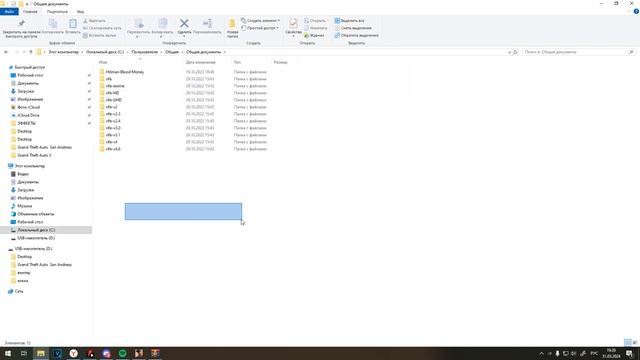This screenshot has width=640, height=360.
Task: Sort by the Date modified column header
Action: click(x=200, y=62)
